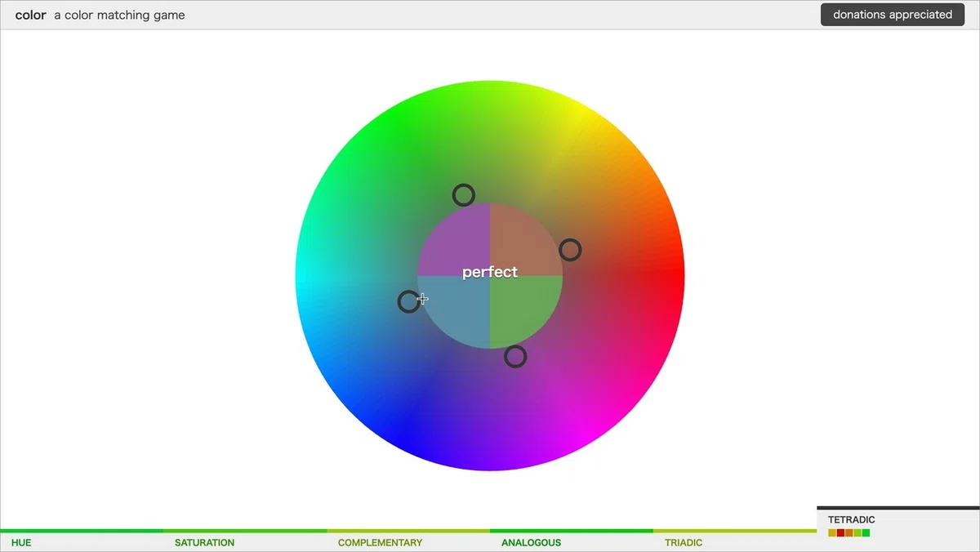Click the ring handle beside the blue quadrant
The height and width of the screenshot is (552, 980).
409,302
